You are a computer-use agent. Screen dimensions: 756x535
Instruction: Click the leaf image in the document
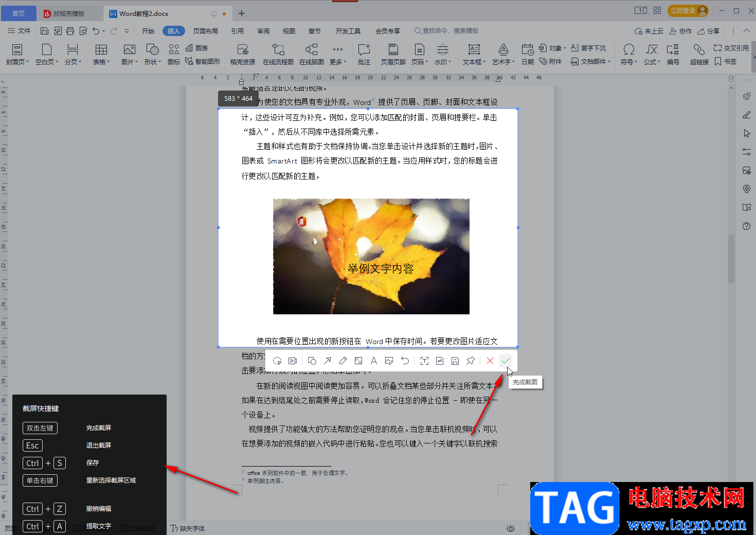(371, 256)
